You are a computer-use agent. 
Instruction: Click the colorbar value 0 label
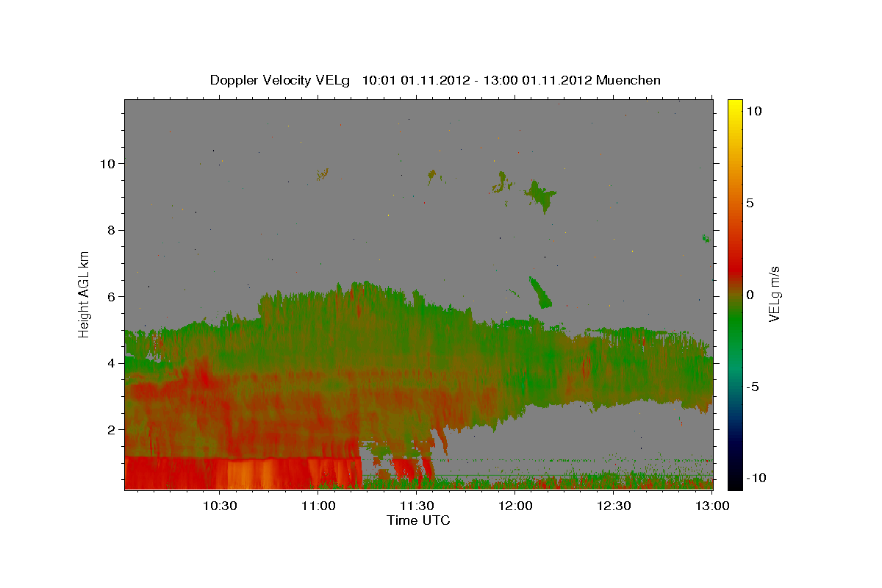tap(750, 294)
